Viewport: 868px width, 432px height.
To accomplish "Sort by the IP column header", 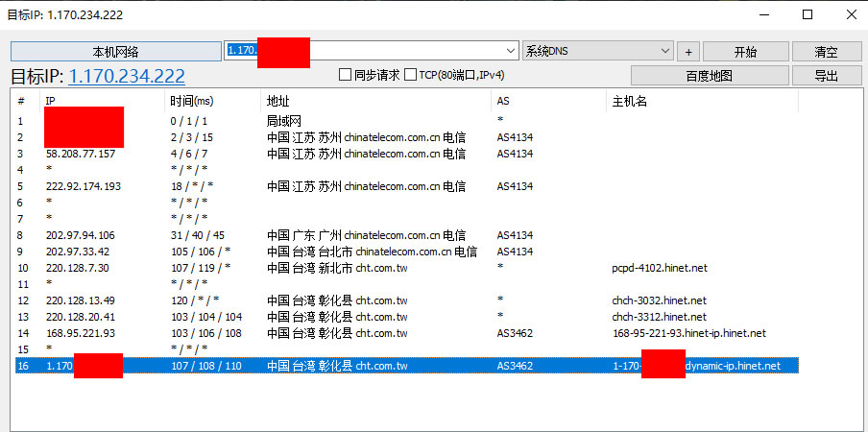I will [x=104, y=101].
